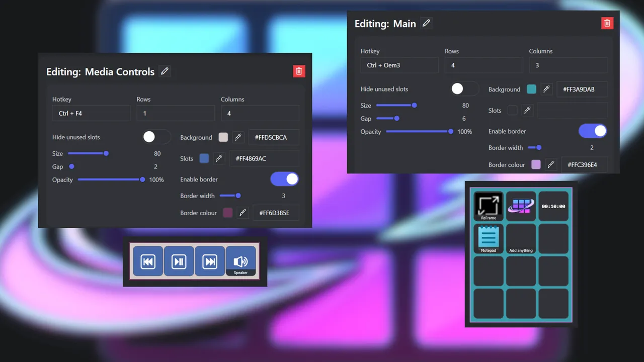The image size is (644, 362).
Task: Click Columns field in Main panel
Action: pyautogui.click(x=569, y=65)
